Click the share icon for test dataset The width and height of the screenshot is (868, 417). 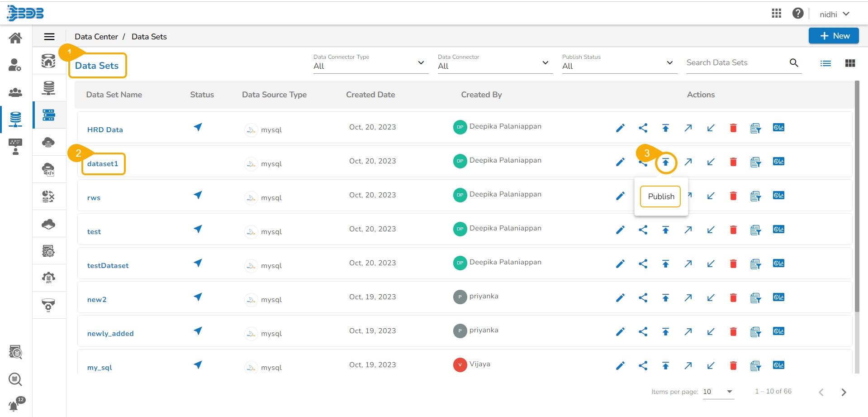pos(643,230)
